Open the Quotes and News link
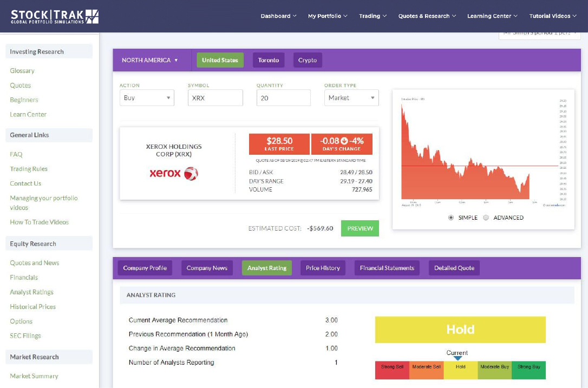 tap(35, 263)
